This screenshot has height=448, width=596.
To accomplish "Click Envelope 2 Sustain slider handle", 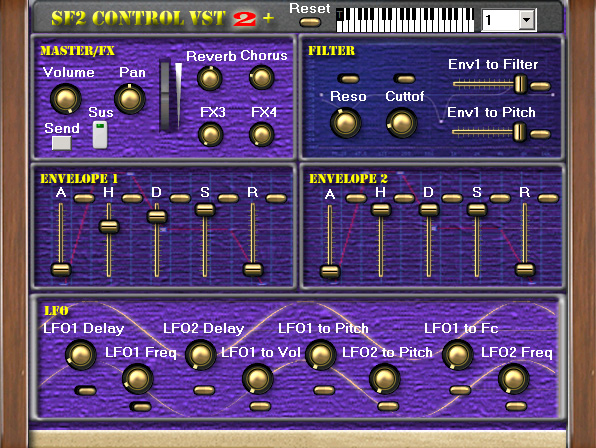I will (477, 210).
